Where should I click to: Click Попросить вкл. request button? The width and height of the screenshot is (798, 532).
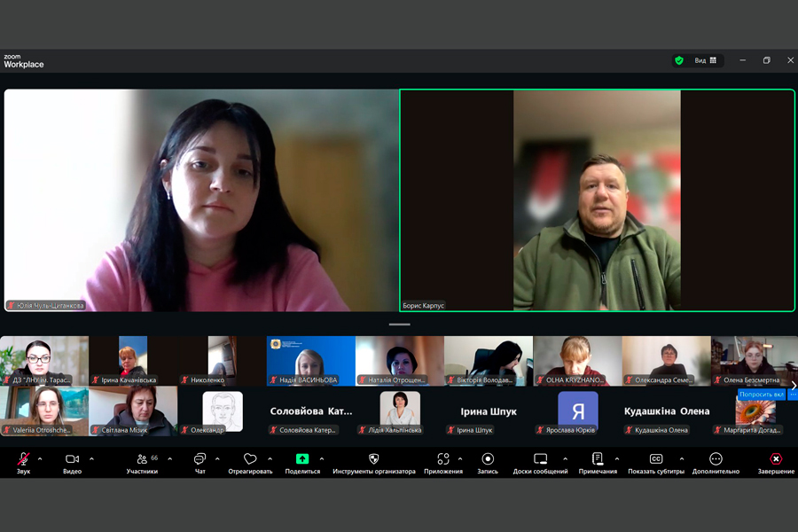pyautogui.click(x=762, y=395)
